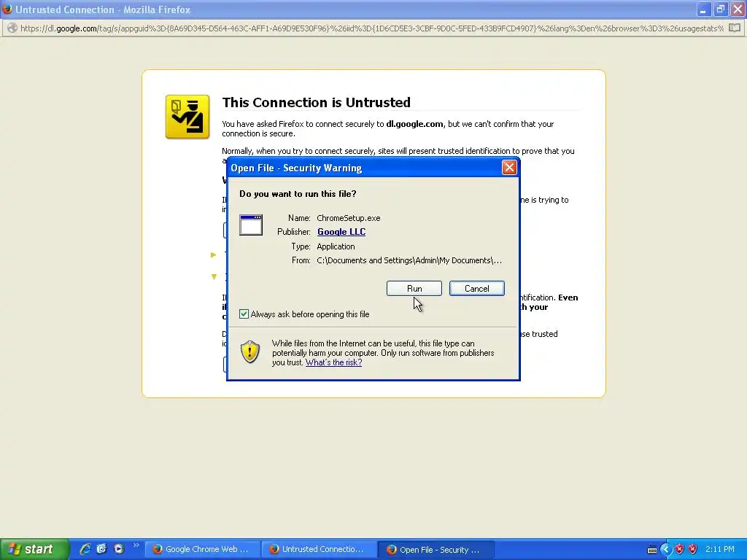747x560 pixels.
Task: Switch to Google Chrome Web taskbar window
Action: [x=203, y=550]
